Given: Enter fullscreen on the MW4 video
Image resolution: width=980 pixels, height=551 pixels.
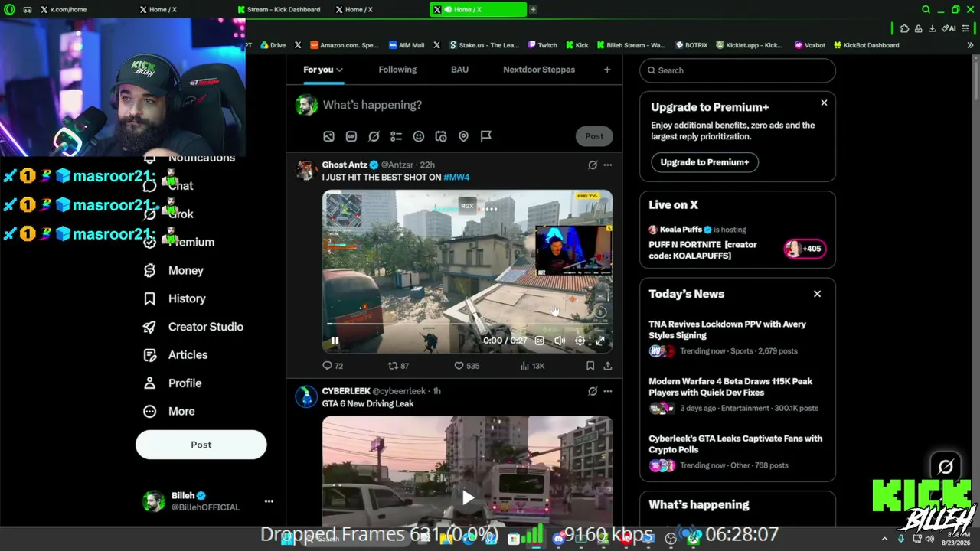Looking at the screenshot, I should [600, 341].
